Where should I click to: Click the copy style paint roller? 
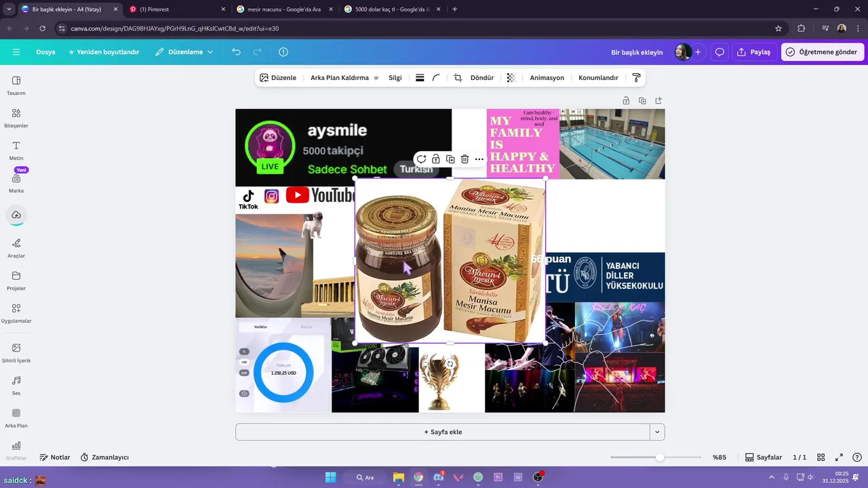[636, 78]
